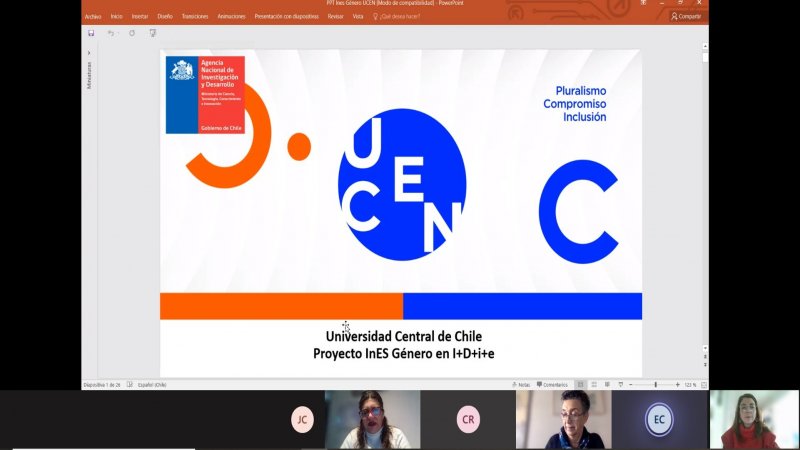Click 'Diapositiva 1 de 26' slide counter
The width and height of the screenshot is (800, 450).
coord(102,385)
